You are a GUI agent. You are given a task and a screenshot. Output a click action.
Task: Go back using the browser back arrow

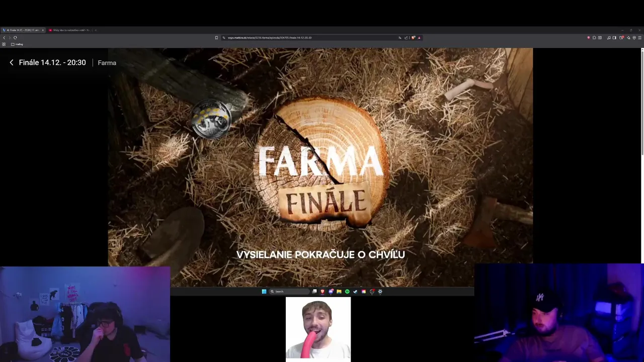coord(4,38)
